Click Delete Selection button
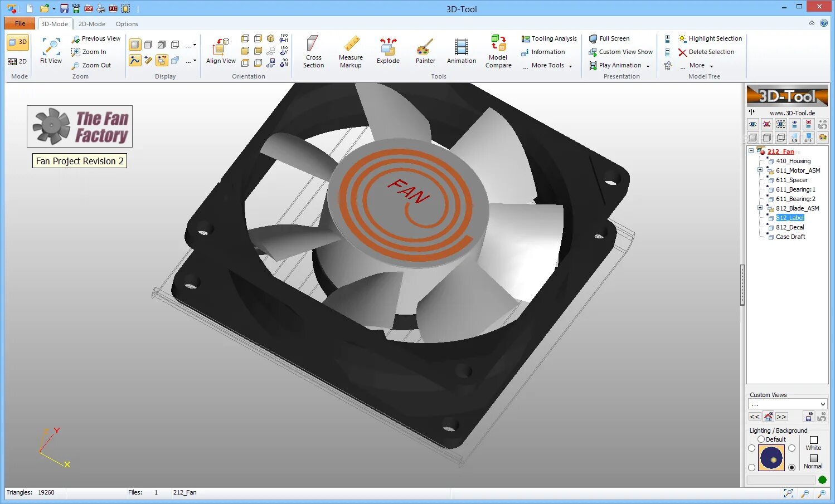The height and width of the screenshot is (504, 835). point(706,52)
